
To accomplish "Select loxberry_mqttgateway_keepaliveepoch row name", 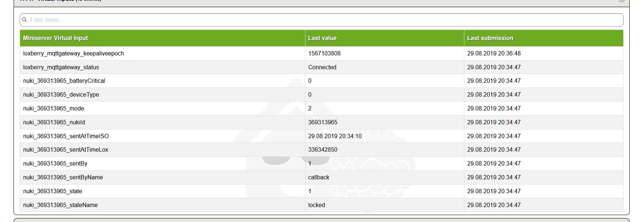I will [x=73, y=53].
